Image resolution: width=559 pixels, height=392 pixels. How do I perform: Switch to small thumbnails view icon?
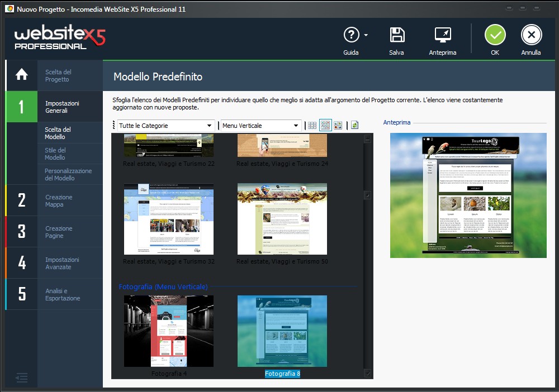[312, 125]
